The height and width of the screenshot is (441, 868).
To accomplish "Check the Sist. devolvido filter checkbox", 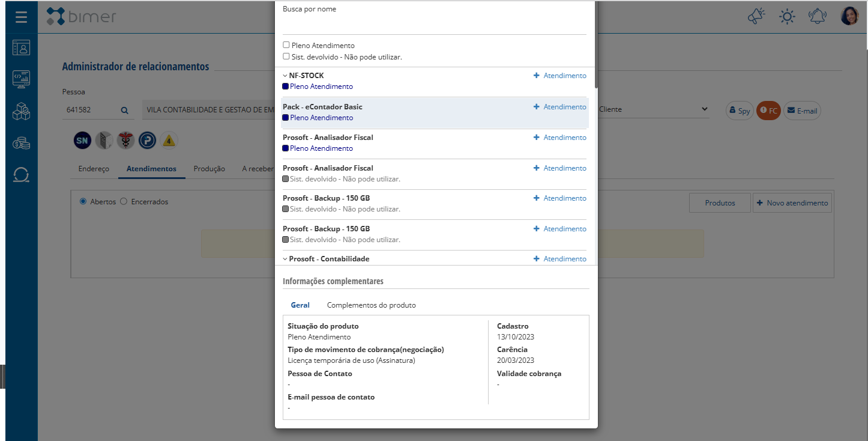I will click(286, 56).
